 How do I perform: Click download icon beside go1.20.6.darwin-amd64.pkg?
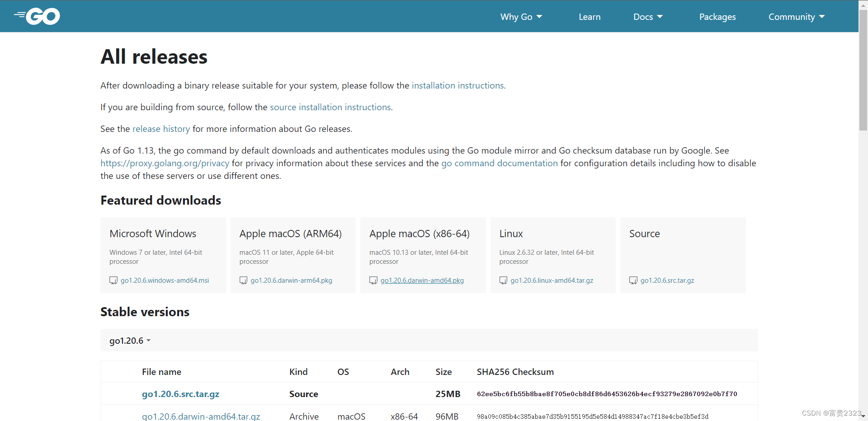373,281
